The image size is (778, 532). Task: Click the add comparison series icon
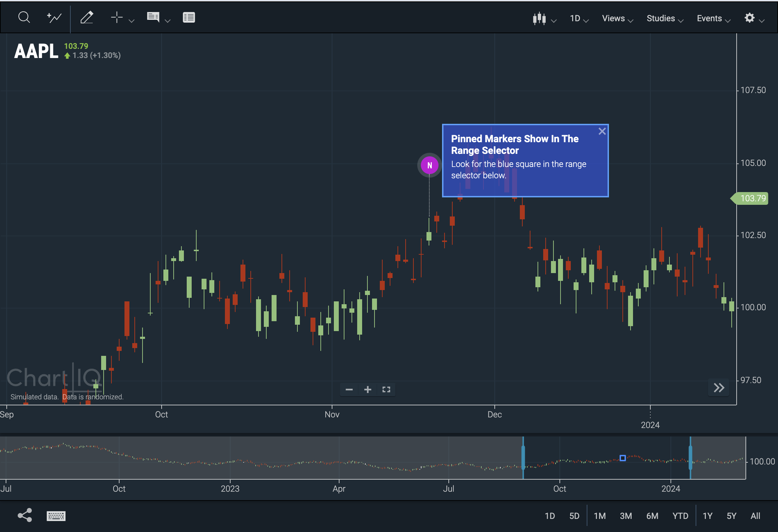pyautogui.click(x=54, y=17)
